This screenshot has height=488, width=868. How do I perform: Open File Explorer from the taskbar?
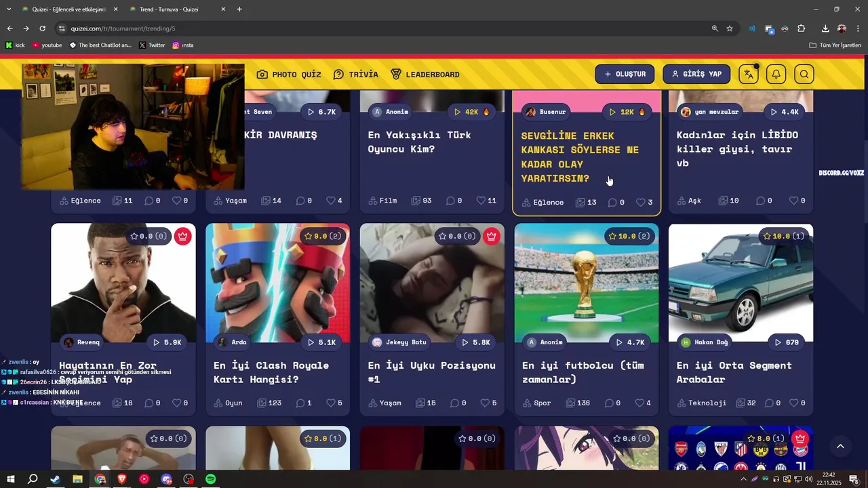(77, 479)
